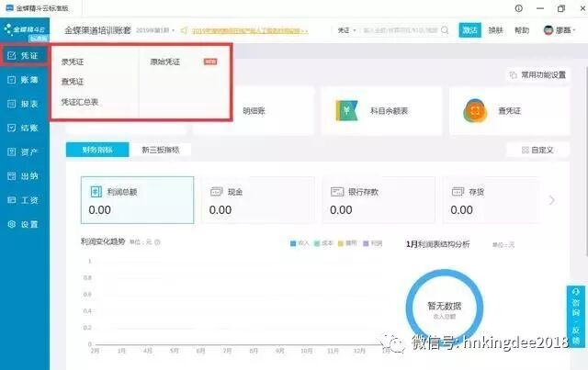Open the 凭证 sidebar menu
This screenshot has height=370, width=588.
pyautogui.click(x=24, y=55)
